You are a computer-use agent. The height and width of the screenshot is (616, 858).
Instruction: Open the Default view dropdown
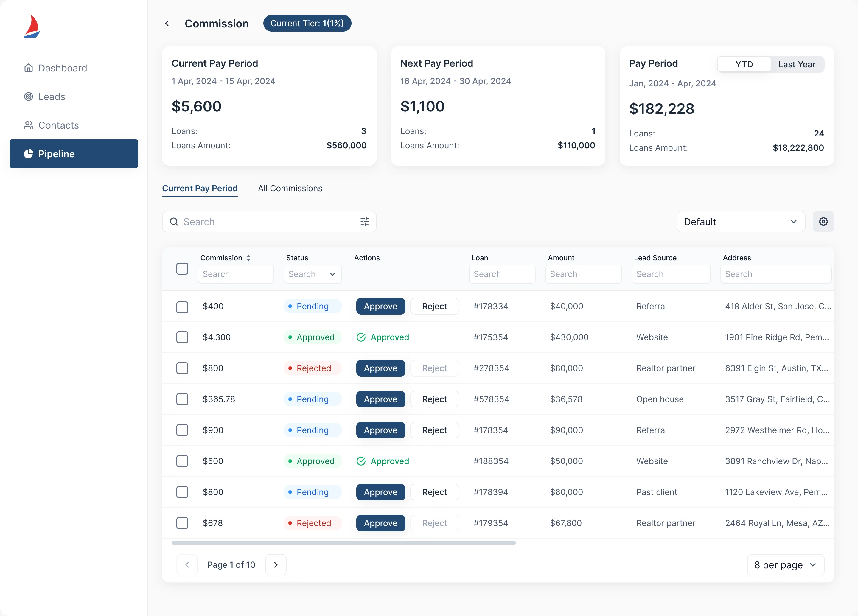click(x=741, y=222)
